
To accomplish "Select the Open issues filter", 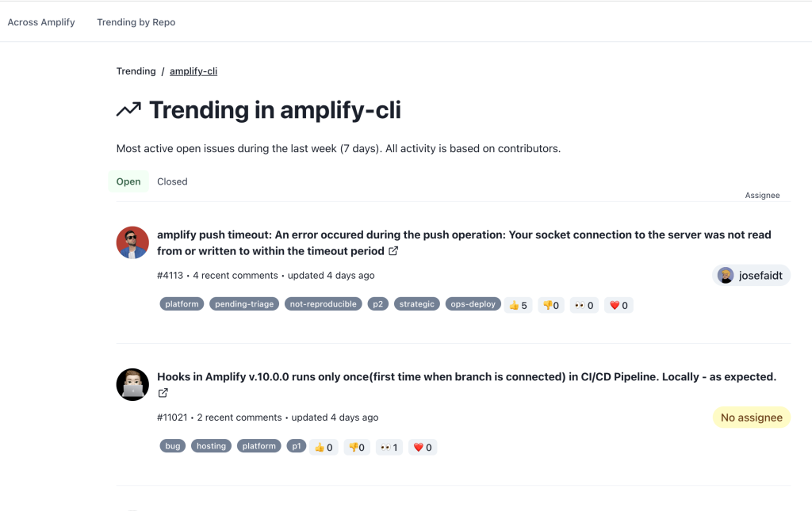I will [128, 181].
